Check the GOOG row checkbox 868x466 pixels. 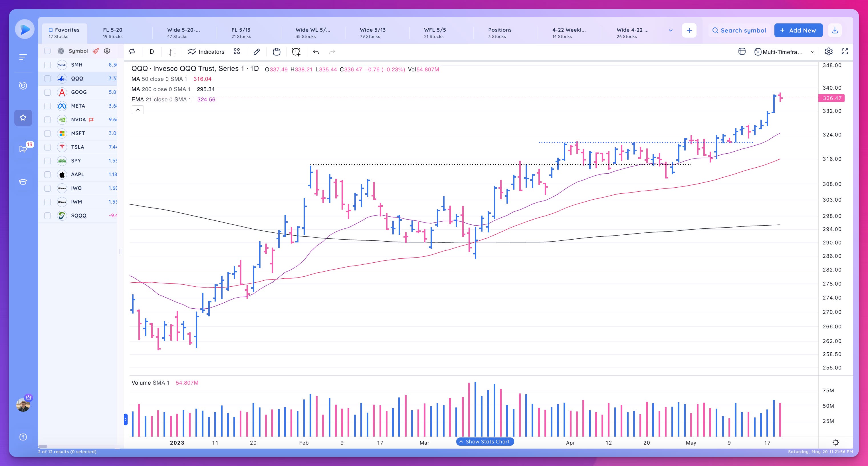point(48,92)
